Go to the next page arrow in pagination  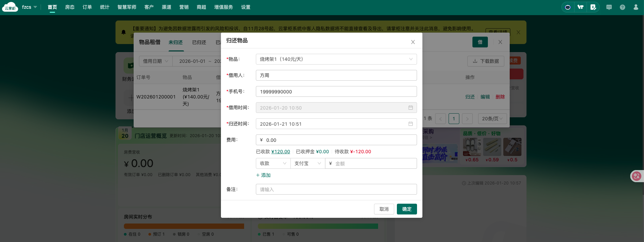(467, 119)
